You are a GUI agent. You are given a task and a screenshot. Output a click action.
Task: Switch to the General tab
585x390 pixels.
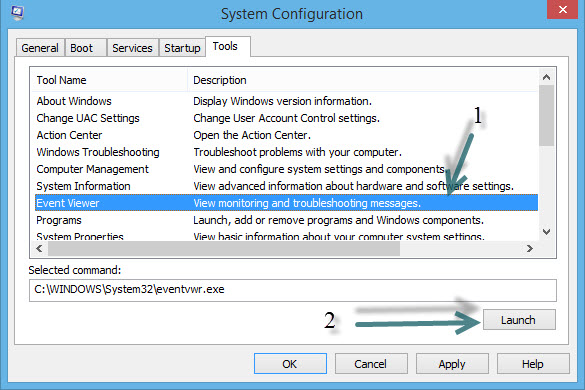point(40,48)
